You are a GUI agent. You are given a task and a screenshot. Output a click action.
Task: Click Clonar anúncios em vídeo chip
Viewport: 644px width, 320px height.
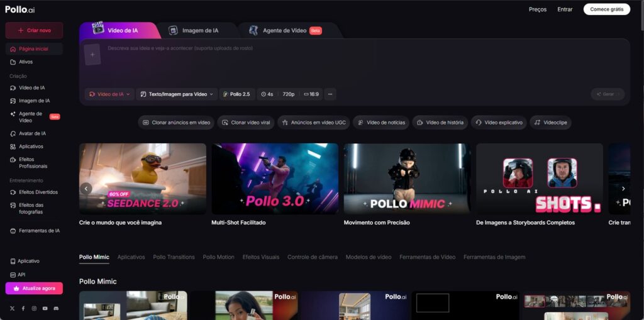[176, 123]
